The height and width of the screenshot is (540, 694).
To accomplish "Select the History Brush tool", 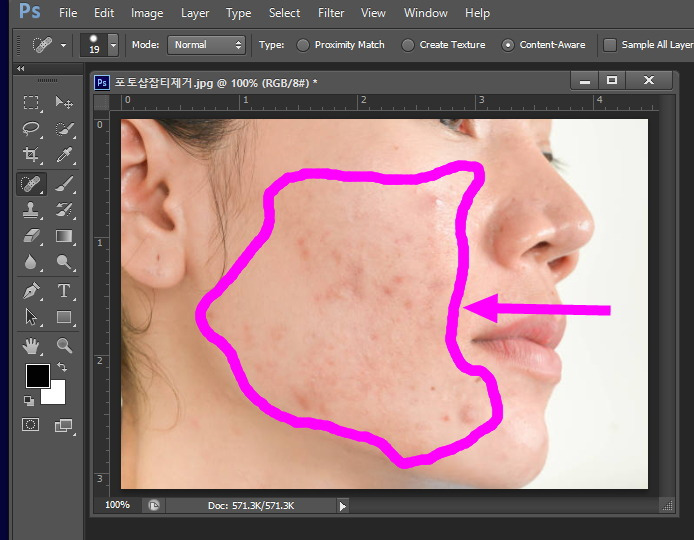I will tap(64, 210).
